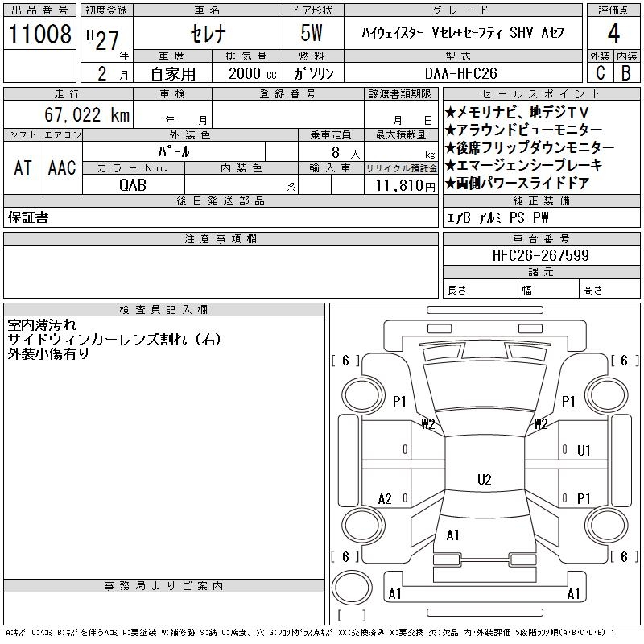Select sales point メモリナビ、地デジTV
Screen dimensions: 644x644
(x=517, y=112)
